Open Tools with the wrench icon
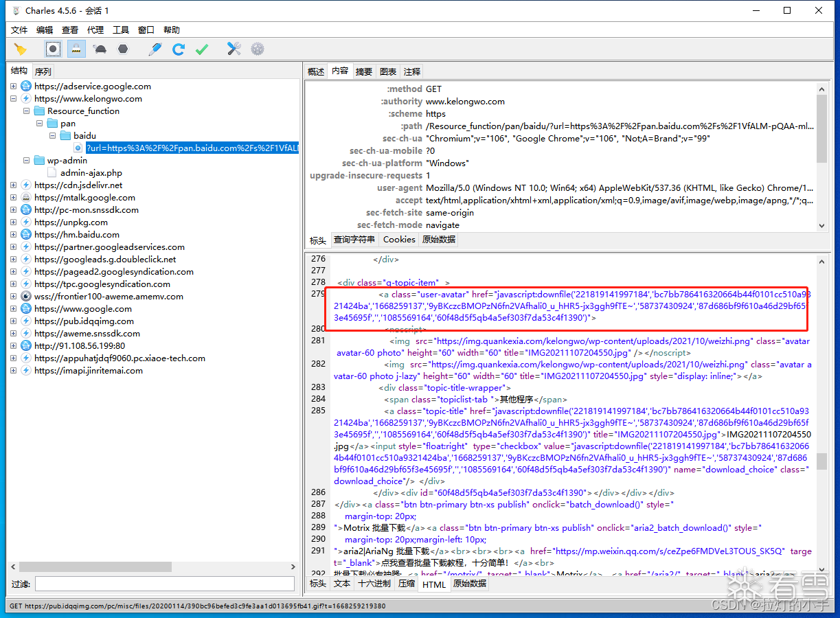This screenshot has height=618, width=840. [x=234, y=49]
